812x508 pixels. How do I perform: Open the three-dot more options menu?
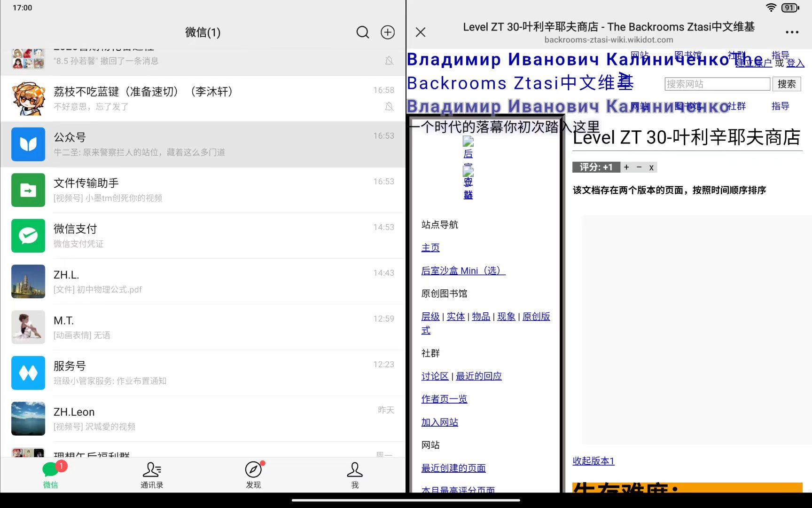pos(792,32)
